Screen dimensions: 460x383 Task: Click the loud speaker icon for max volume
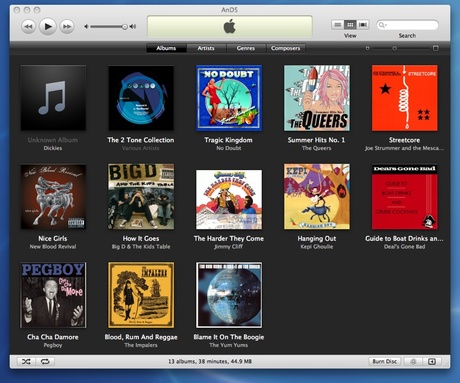pos(133,26)
